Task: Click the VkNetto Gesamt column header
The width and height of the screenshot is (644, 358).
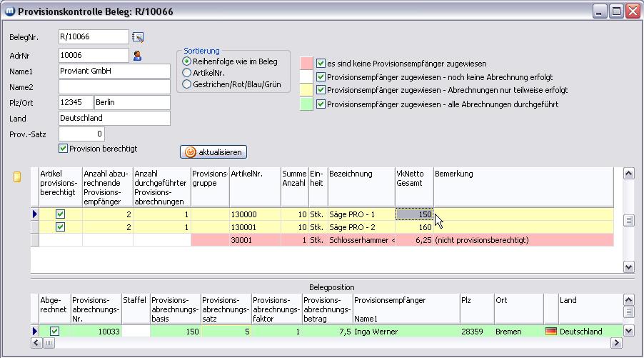Action: click(413, 187)
